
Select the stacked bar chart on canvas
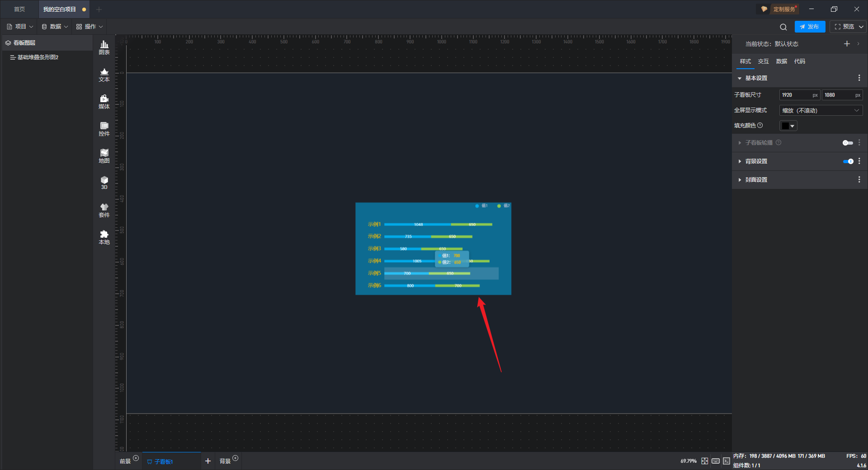tap(433, 249)
